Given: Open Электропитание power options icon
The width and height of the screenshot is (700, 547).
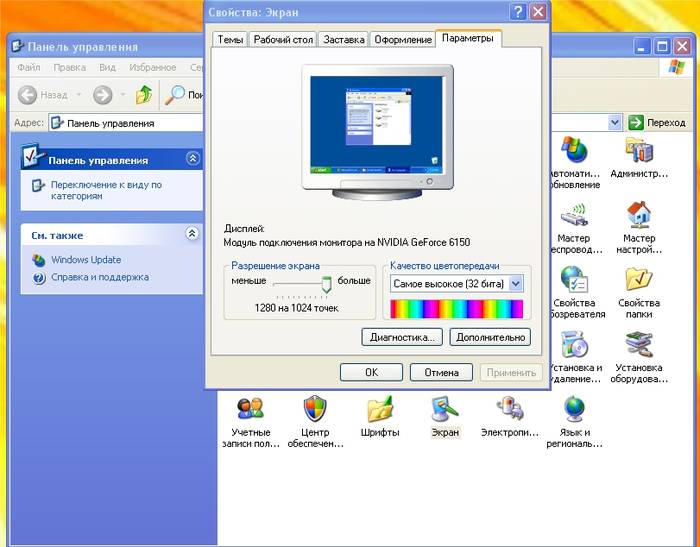Looking at the screenshot, I should click(510, 409).
